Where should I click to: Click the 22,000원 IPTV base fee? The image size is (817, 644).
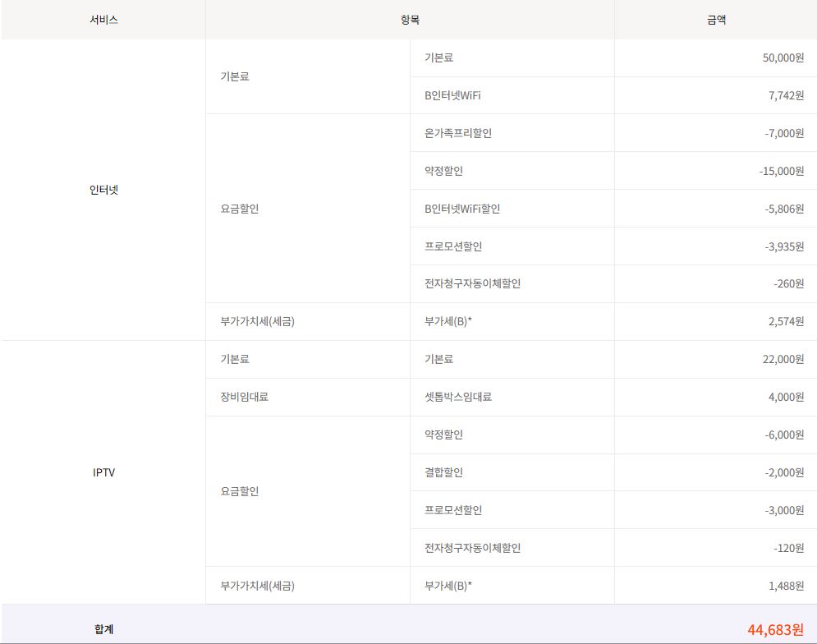pyautogui.click(x=783, y=360)
